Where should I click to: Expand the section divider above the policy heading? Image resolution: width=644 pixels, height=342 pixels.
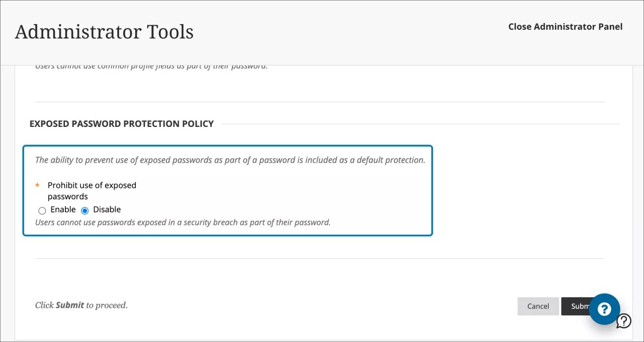click(x=320, y=100)
